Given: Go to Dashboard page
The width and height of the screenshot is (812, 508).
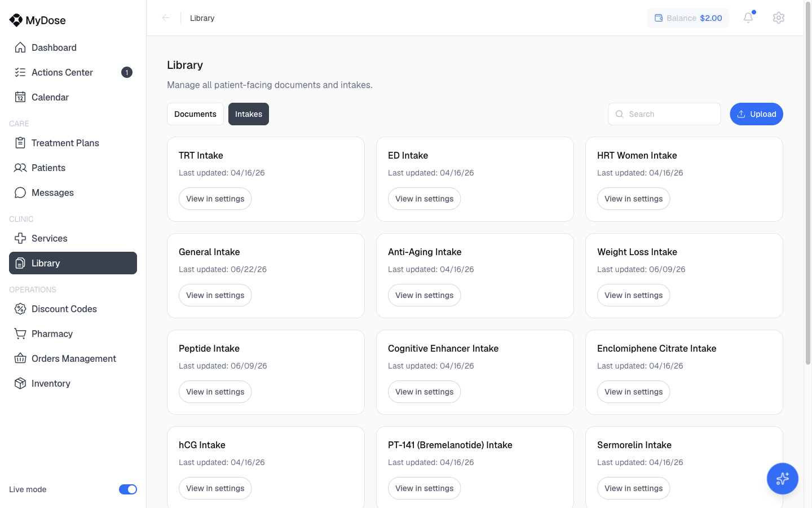Looking at the screenshot, I should 73,47.
